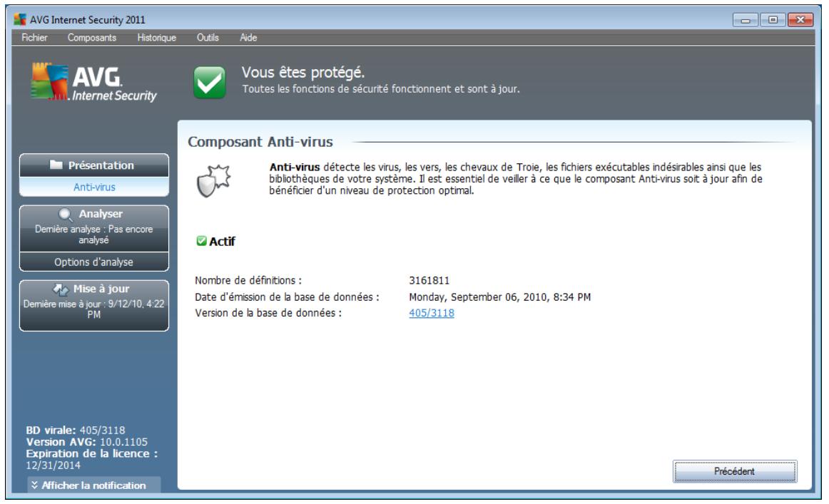Select the Anti-virus sidebar entry
The height and width of the screenshot is (504, 829).
coord(94,187)
